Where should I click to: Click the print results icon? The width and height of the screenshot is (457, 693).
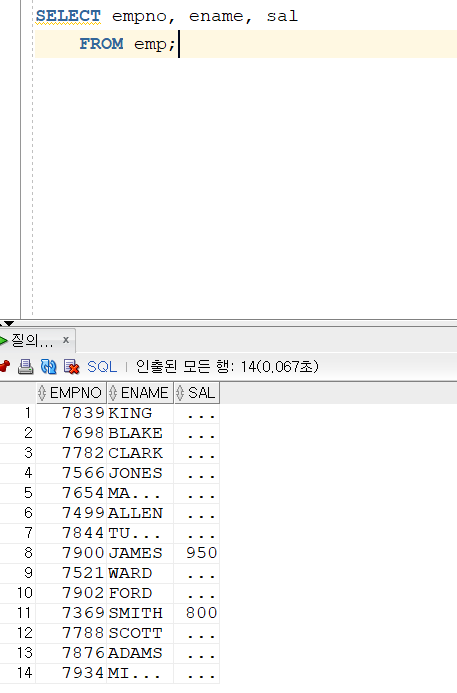coord(26,366)
